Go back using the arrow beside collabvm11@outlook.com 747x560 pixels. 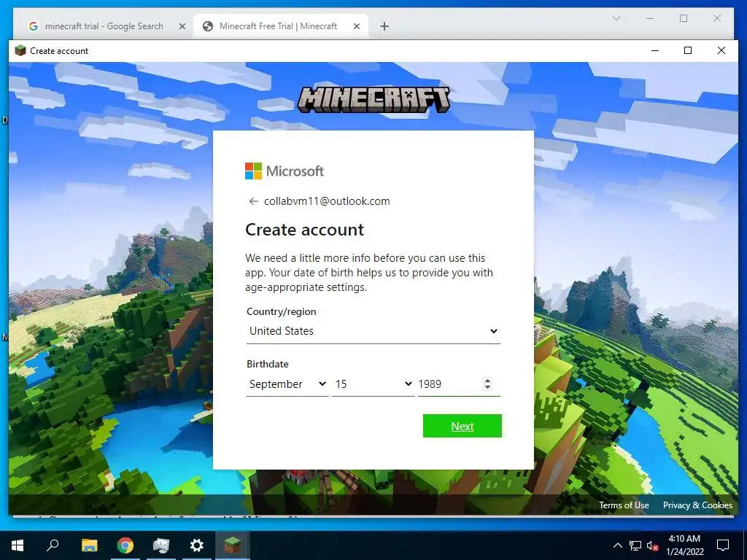[x=253, y=201]
